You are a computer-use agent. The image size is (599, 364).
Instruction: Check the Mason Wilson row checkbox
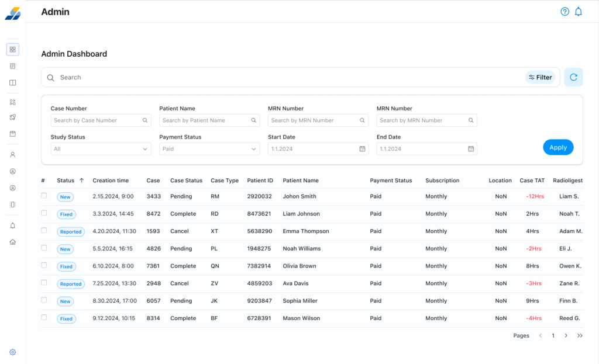point(44,318)
